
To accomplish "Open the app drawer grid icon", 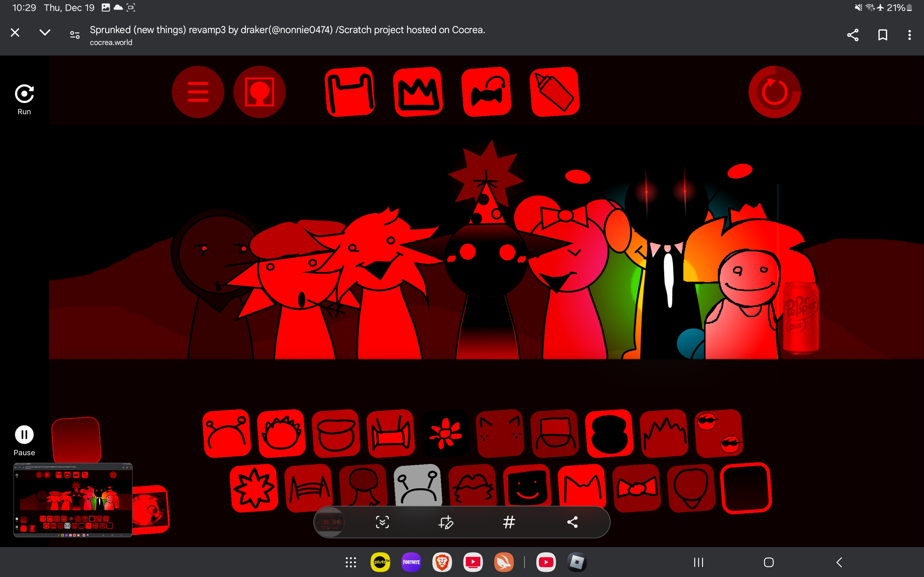I will 351,562.
